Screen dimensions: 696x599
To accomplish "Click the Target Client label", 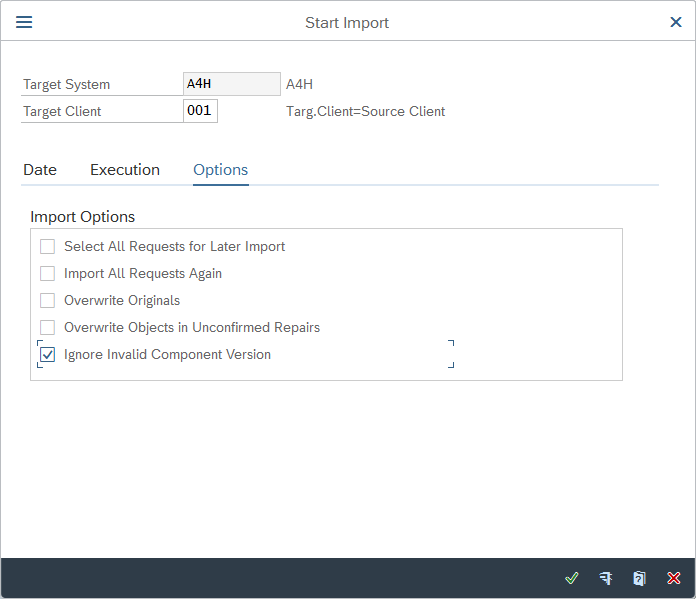I will pyautogui.click(x=62, y=111).
